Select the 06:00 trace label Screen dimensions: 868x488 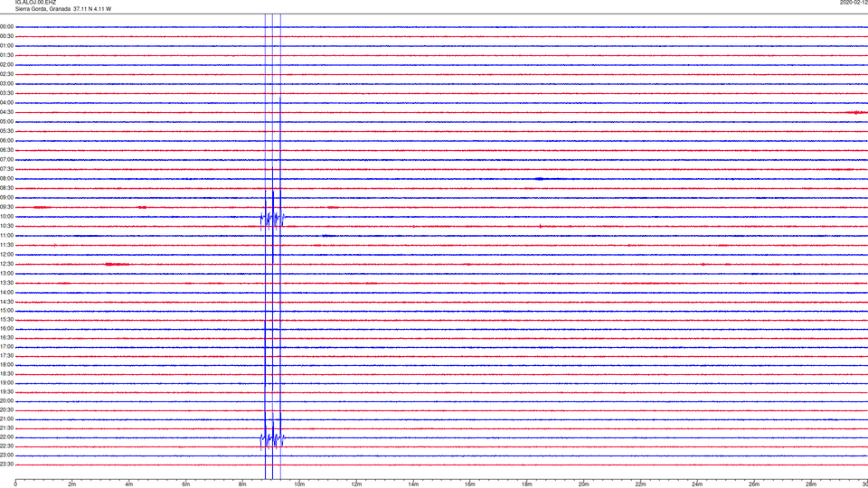(x=6, y=141)
